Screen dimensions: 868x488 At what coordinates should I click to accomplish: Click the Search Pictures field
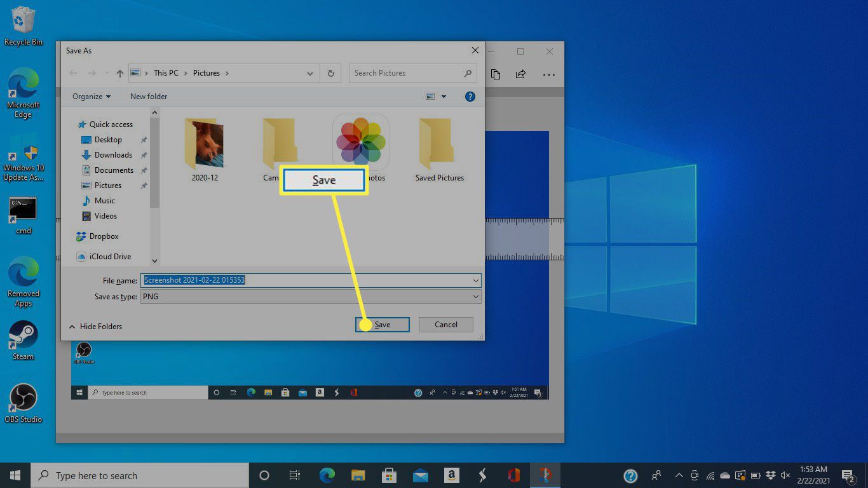click(x=407, y=73)
